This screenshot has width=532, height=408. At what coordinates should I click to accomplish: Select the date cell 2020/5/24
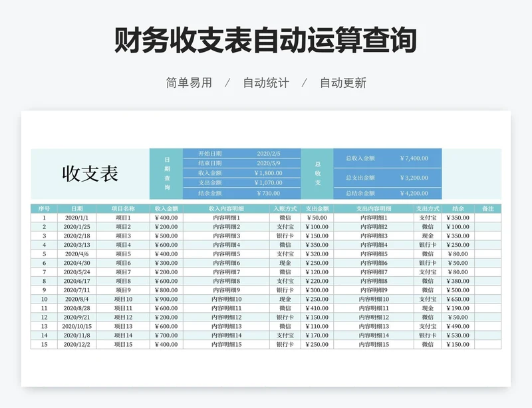77,272
